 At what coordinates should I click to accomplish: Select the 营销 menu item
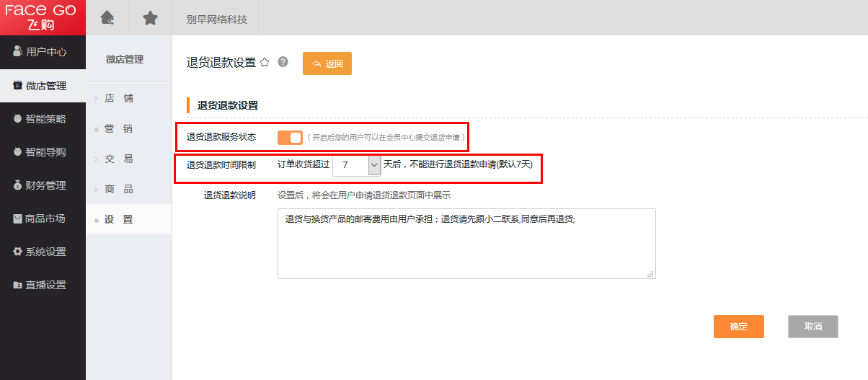coord(119,128)
